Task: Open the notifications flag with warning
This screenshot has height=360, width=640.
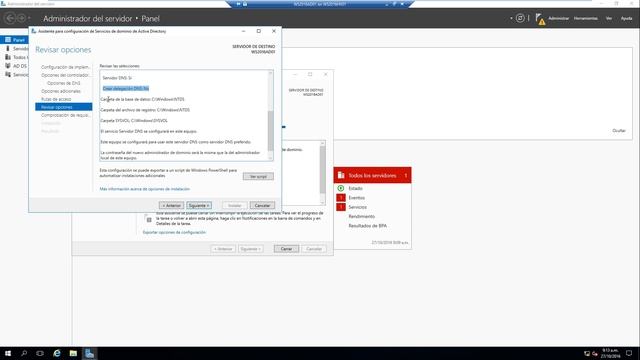Action: [540, 19]
